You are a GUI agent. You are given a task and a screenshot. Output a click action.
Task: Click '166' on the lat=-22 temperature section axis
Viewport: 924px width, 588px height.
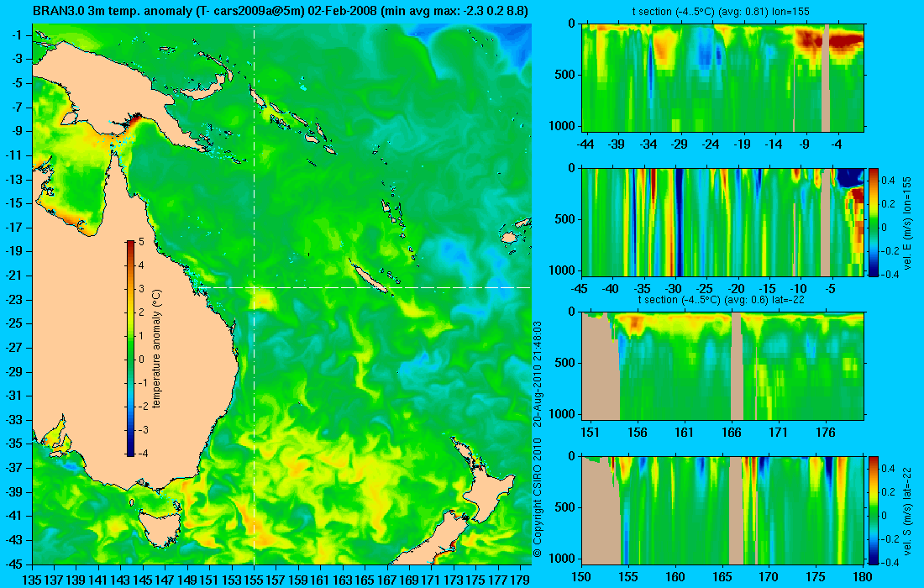(x=732, y=433)
